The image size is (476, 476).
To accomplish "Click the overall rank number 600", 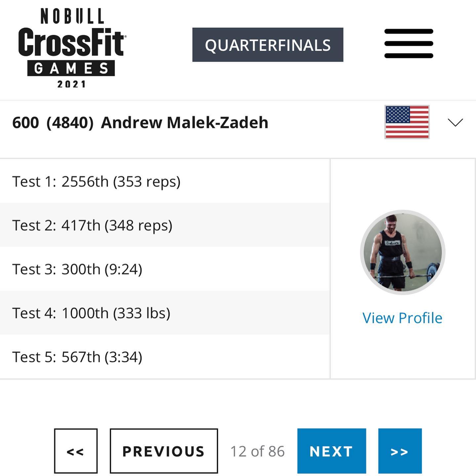I will [25, 123].
